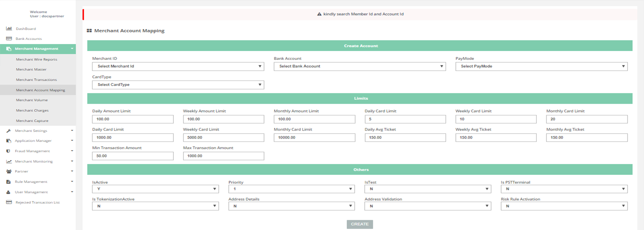Image resolution: width=644 pixels, height=230 pixels.
Task: Open the Select PayMode dropdown
Action: (x=541, y=66)
